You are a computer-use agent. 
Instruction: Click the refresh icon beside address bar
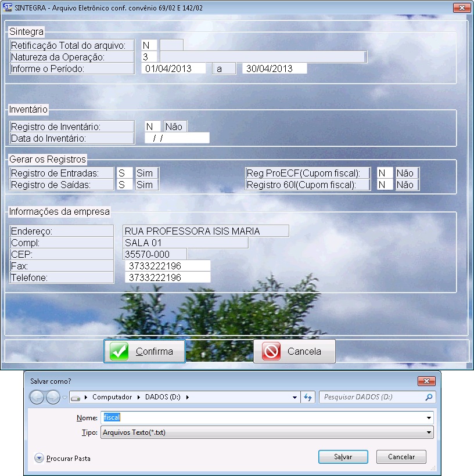pos(308,397)
